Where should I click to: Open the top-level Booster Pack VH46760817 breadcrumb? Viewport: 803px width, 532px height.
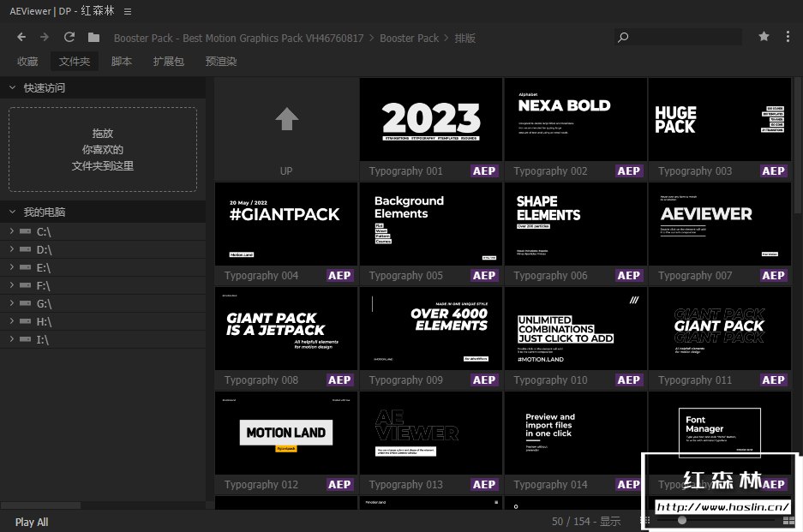pyautogui.click(x=238, y=38)
